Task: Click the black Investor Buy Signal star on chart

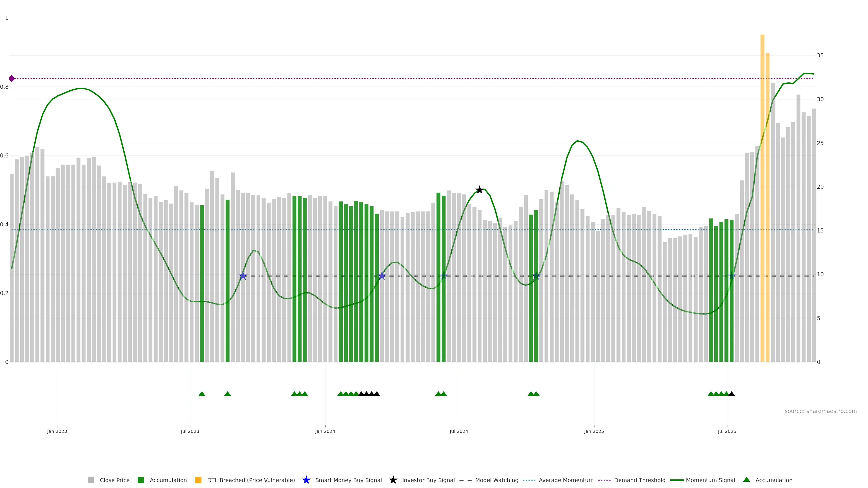Action: pyautogui.click(x=479, y=190)
